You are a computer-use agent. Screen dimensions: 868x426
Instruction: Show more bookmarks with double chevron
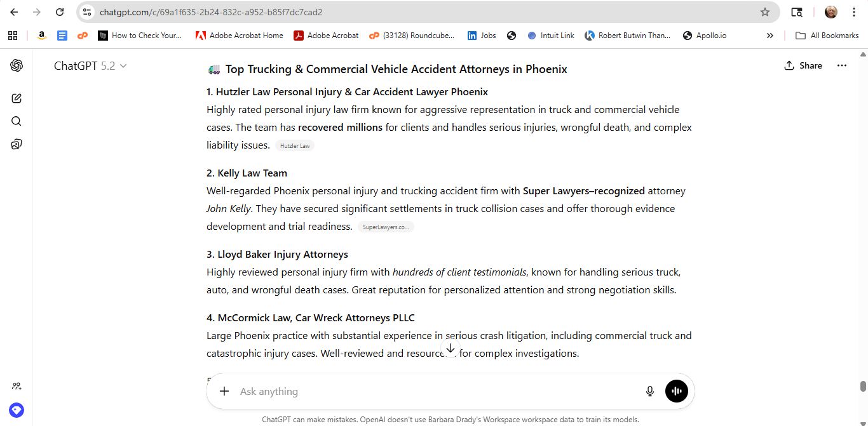770,36
